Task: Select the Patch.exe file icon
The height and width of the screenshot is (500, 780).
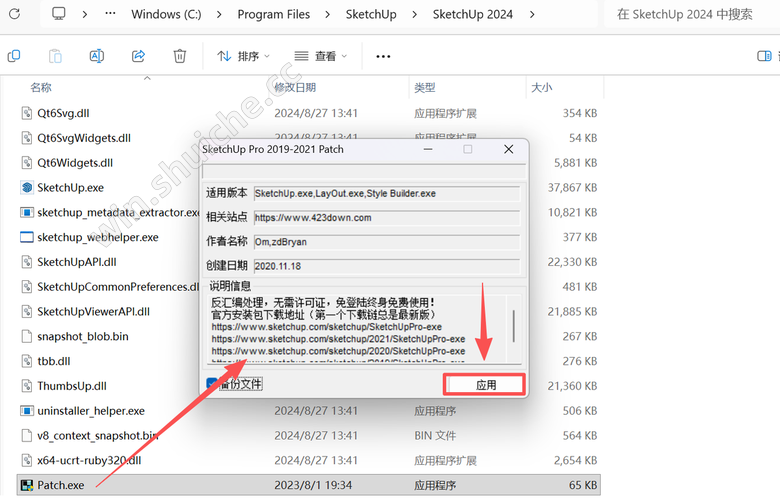Action: (28, 485)
